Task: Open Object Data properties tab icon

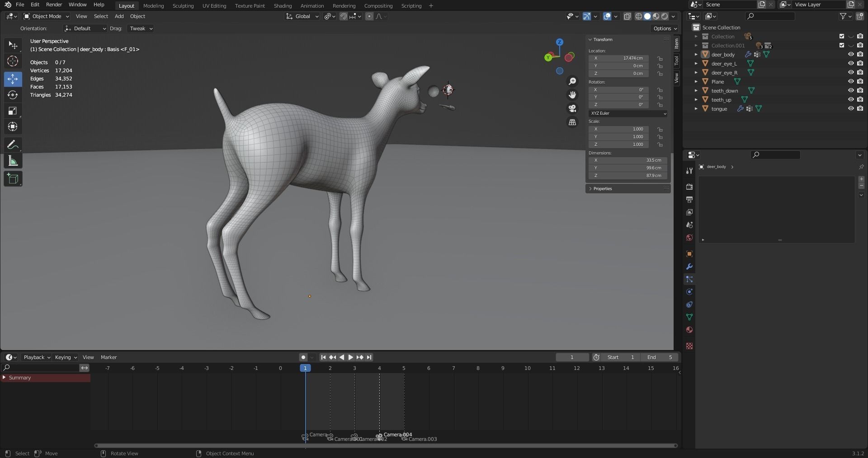Action: 689,317
